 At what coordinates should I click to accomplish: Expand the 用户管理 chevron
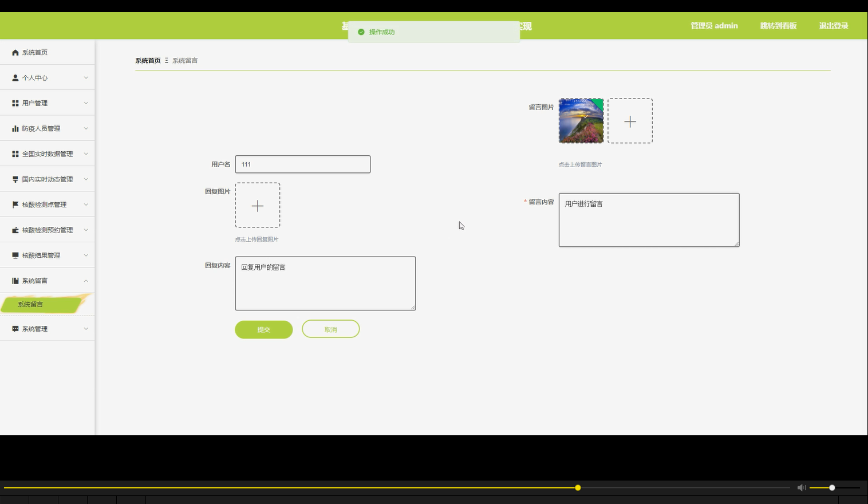[86, 103]
